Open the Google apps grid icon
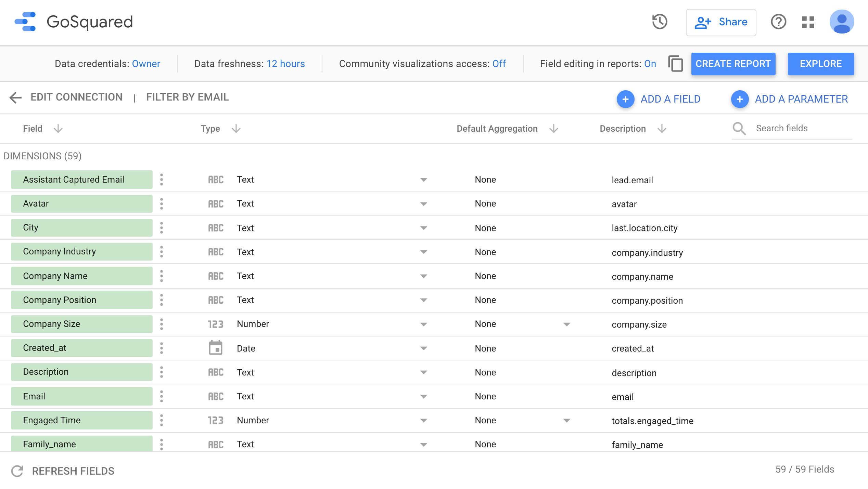 click(x=808, y=22)
